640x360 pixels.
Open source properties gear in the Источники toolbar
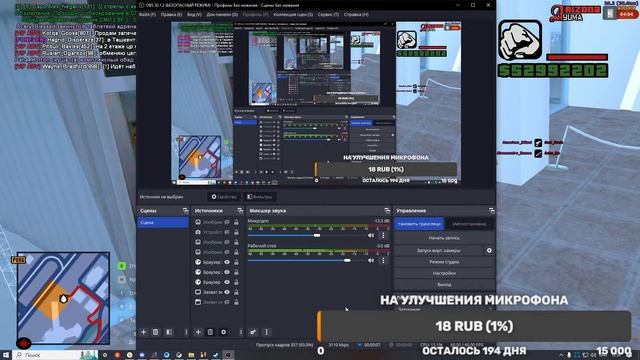223,332
